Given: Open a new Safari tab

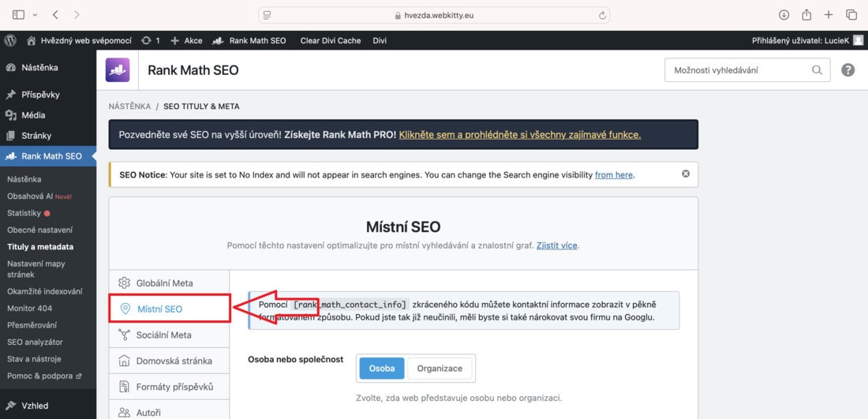Looking at the screenshot, I should [828, 15].
